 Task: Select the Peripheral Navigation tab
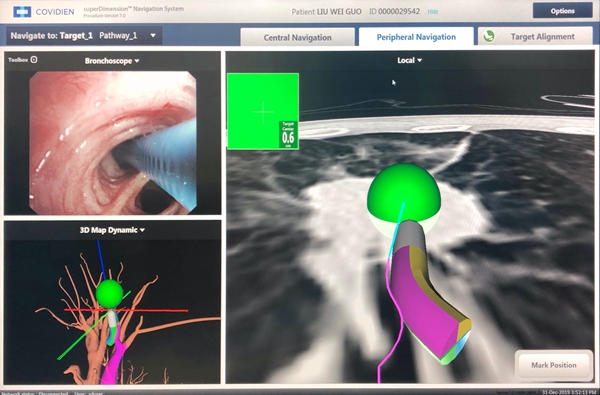[x=416, y=37]
